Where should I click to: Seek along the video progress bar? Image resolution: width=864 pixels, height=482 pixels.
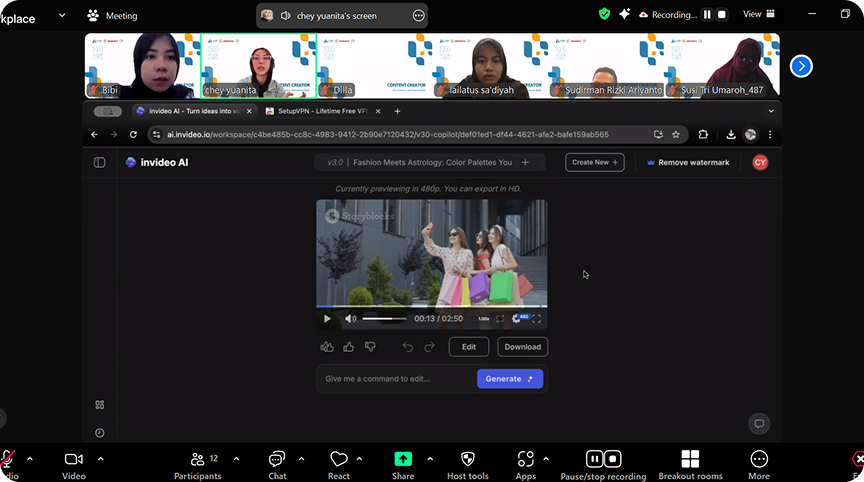(x=431, y=306)
